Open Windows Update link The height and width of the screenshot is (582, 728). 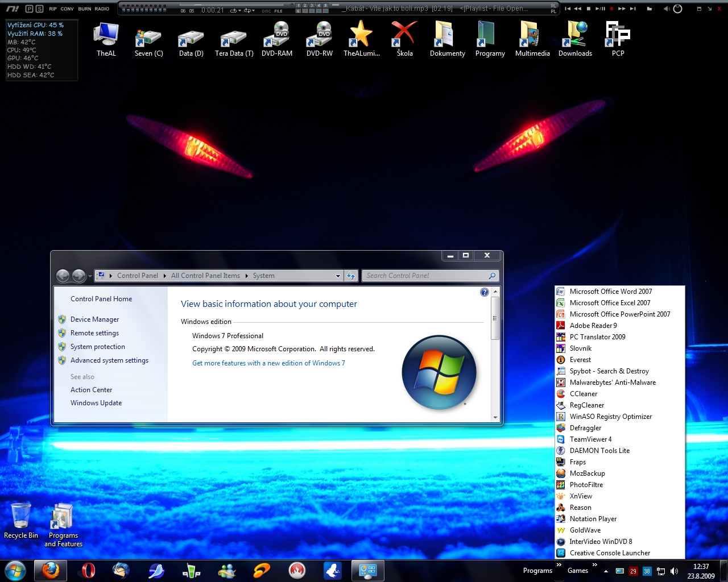[96, 403]
